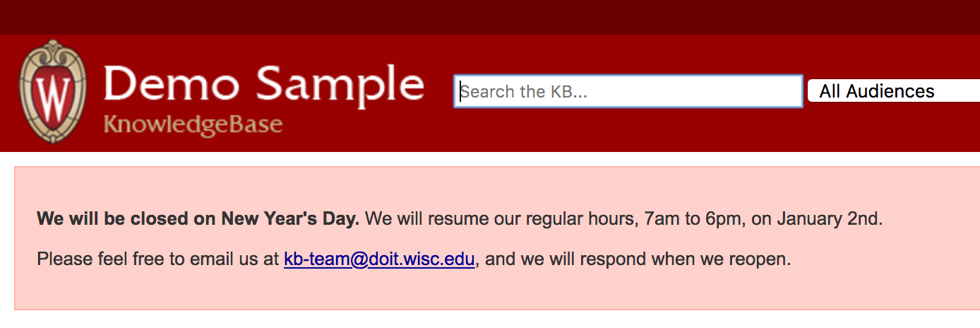Click the KnowledgeBase subtitle under the title
This screenshot has width=980, height=328.
193,124
